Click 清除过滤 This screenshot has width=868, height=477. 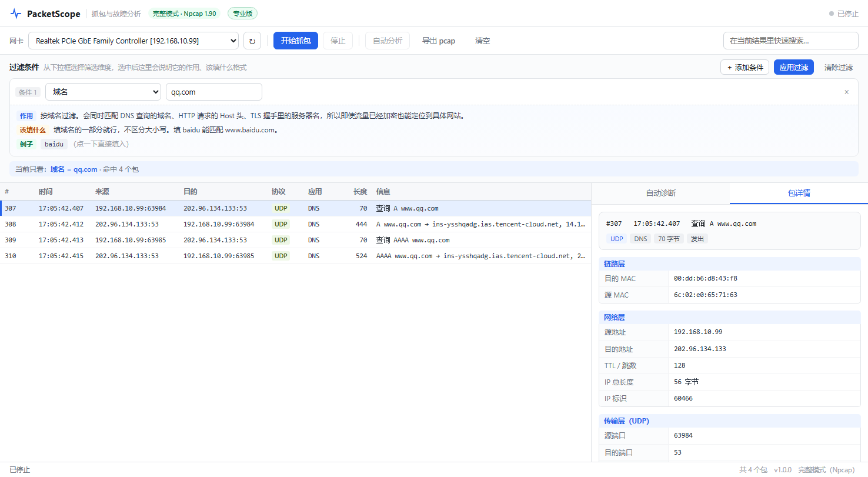coord(839,67)
